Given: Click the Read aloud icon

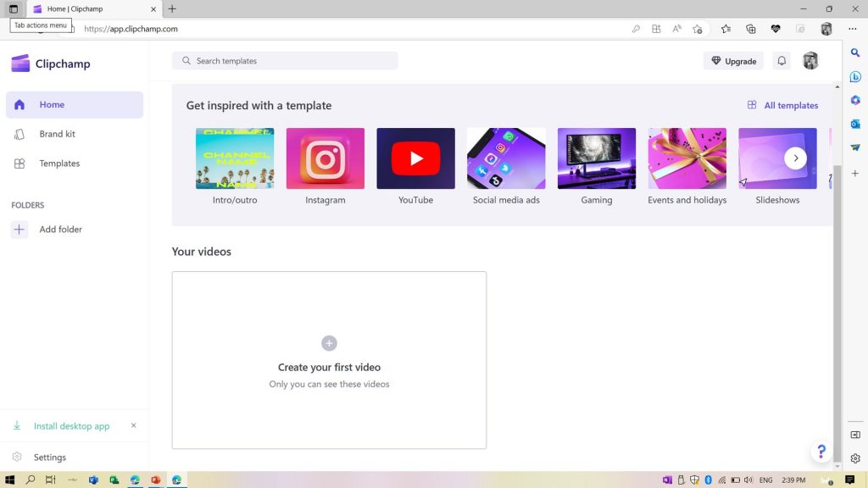Looking at the screenshot, I should pyautogui.click(x=677, y=29).
